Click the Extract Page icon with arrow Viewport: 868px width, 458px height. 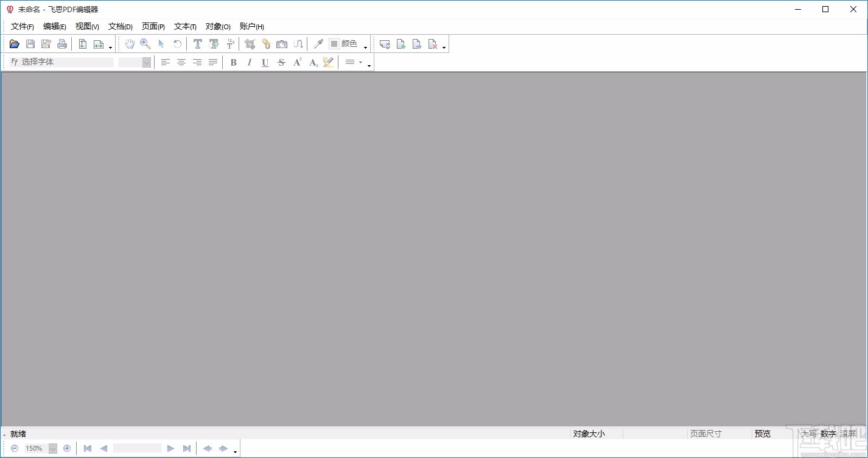(417, 44)
